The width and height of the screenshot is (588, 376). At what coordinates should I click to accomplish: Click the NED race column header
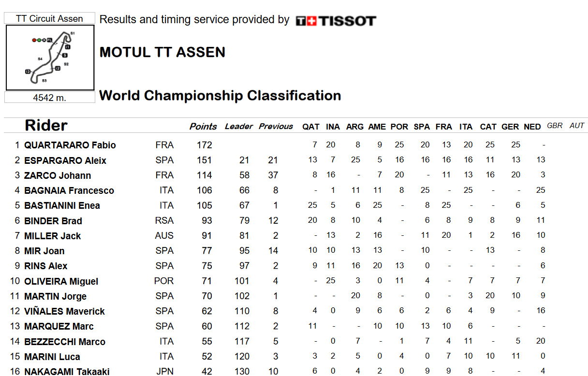click(532, 127)
